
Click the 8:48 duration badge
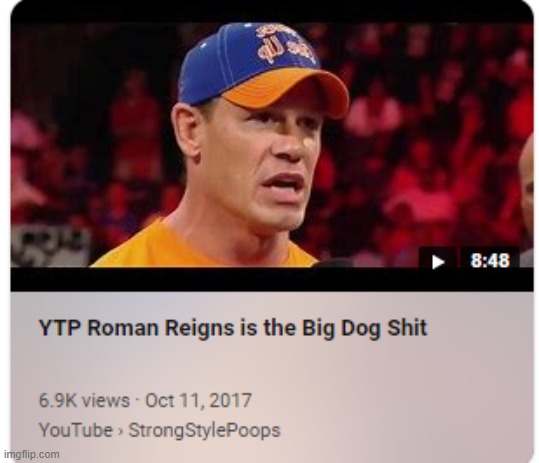[490, 260]
